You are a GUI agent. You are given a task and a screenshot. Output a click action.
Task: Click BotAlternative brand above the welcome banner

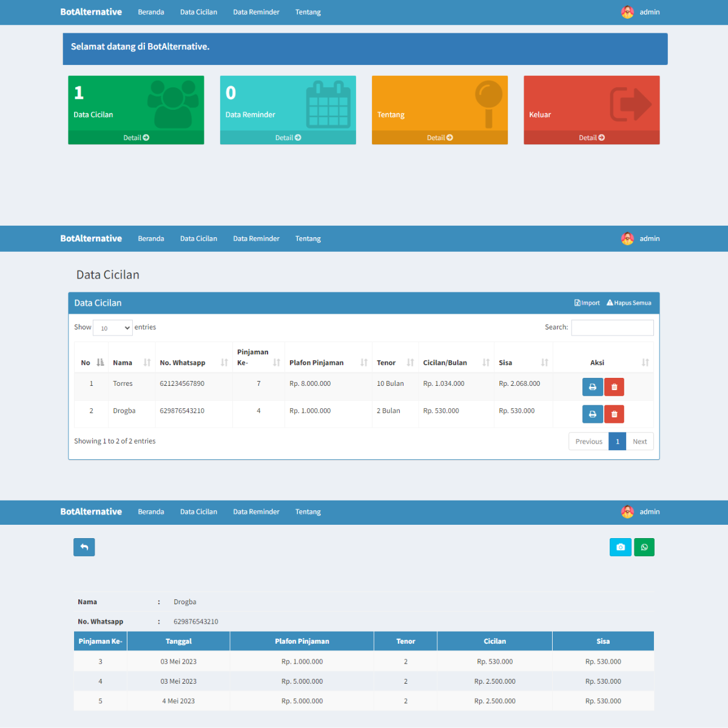91,12
